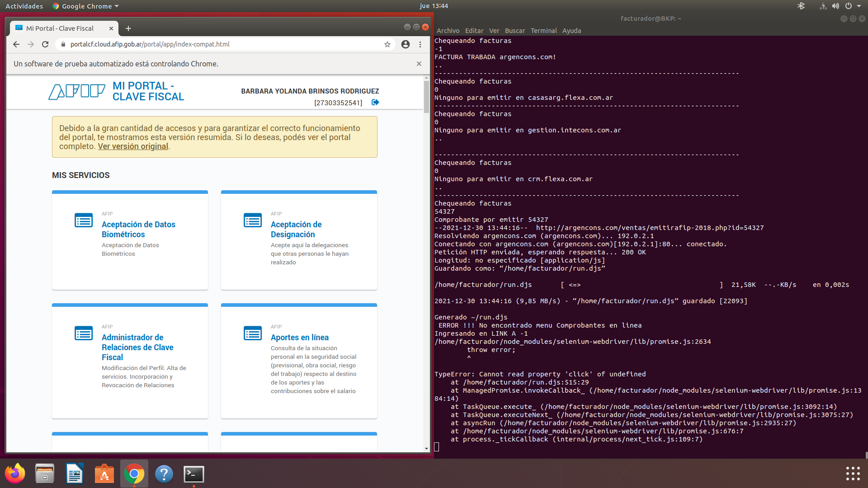Click Comprobante por emitir 54327 line
This screenshot has width=868, height=488.
point(491,220)
